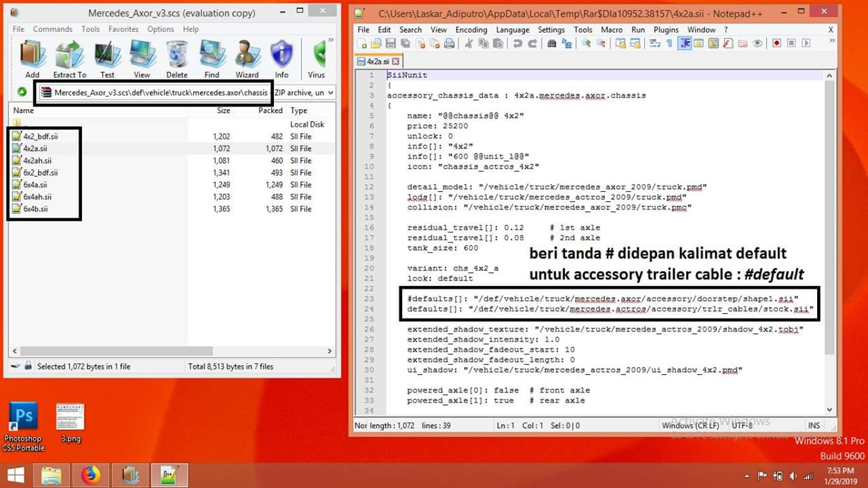The height and width of the screenshot is (488, 868).
Task: Open the Plugins menu in Notepad++
Action: [x=666, y=30]
